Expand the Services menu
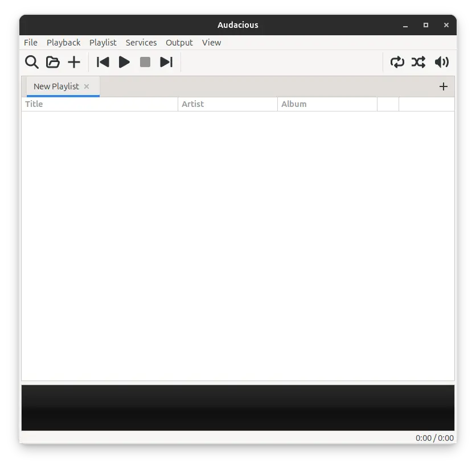 point(141,43)
